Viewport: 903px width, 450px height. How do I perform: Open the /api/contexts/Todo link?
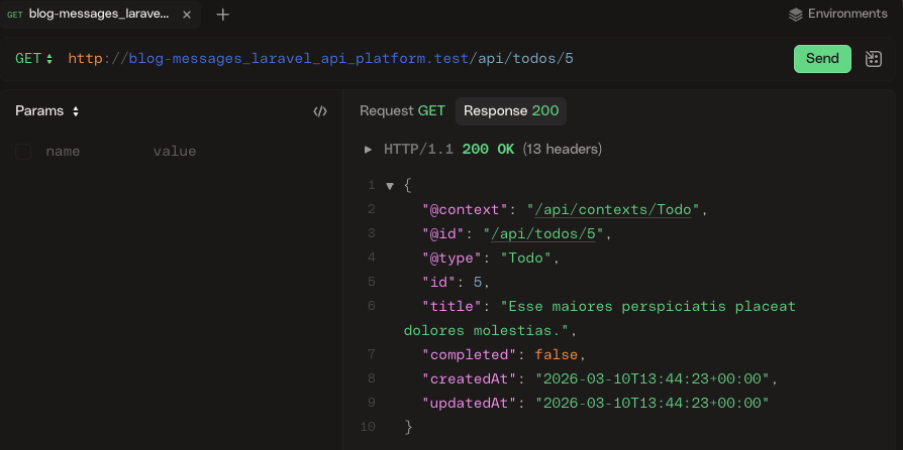coord(613,210)
